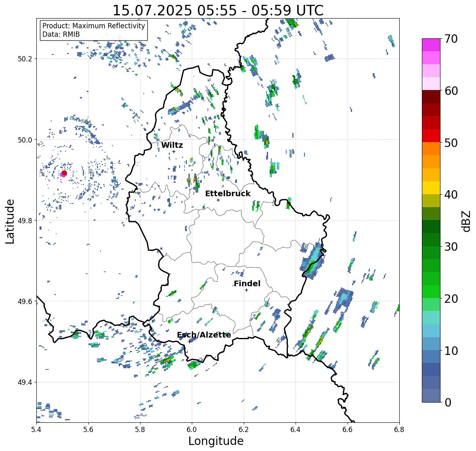Click the Wiltz station cross marker
The width and height of the screenshot is (476, 451).
(x=174, y=151)
